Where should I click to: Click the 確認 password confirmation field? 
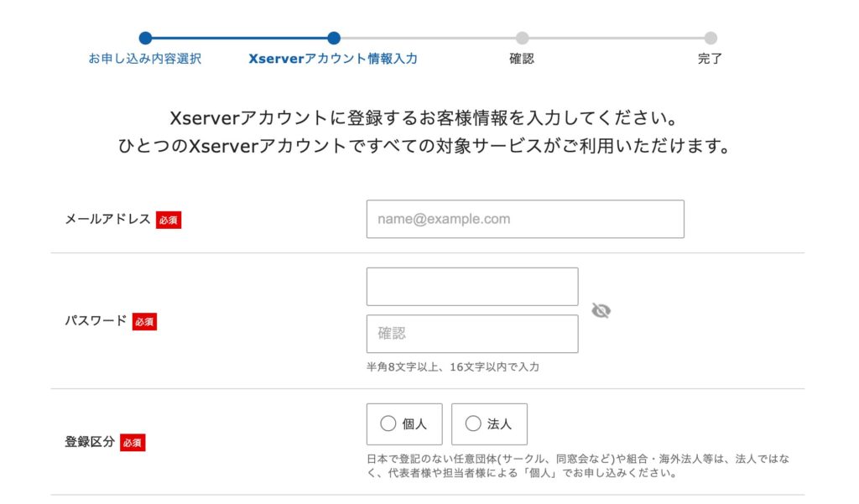point(472,334)
